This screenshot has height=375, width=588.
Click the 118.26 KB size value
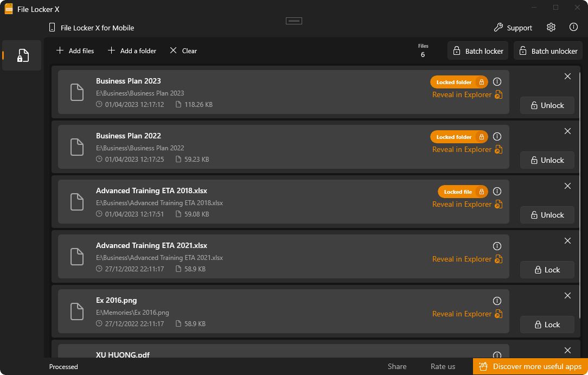199,105
